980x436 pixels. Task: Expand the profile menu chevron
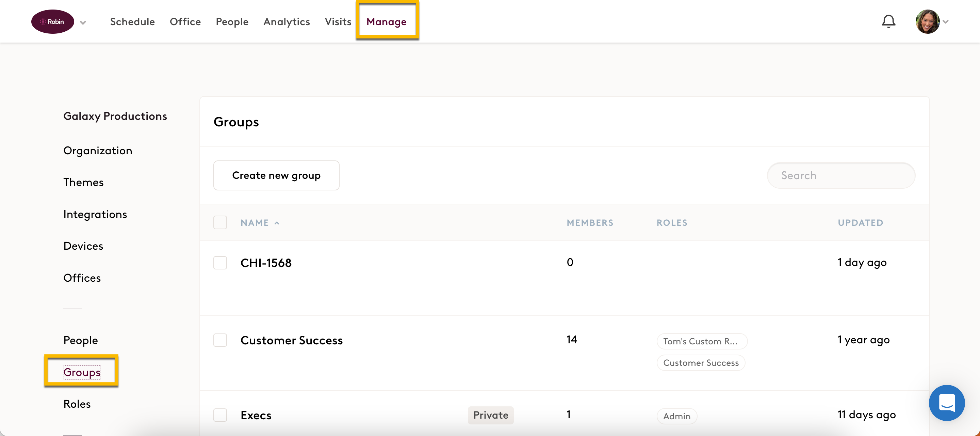946,22
